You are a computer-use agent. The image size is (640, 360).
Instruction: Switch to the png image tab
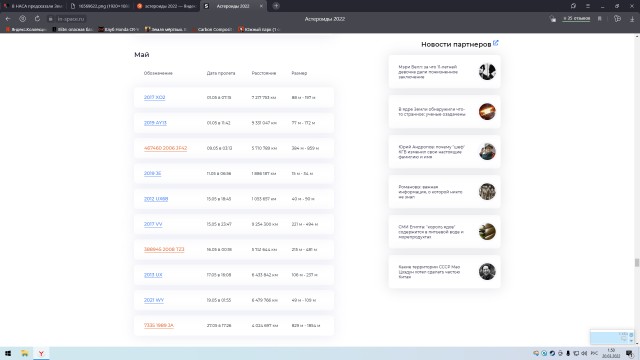click(100, 6)
